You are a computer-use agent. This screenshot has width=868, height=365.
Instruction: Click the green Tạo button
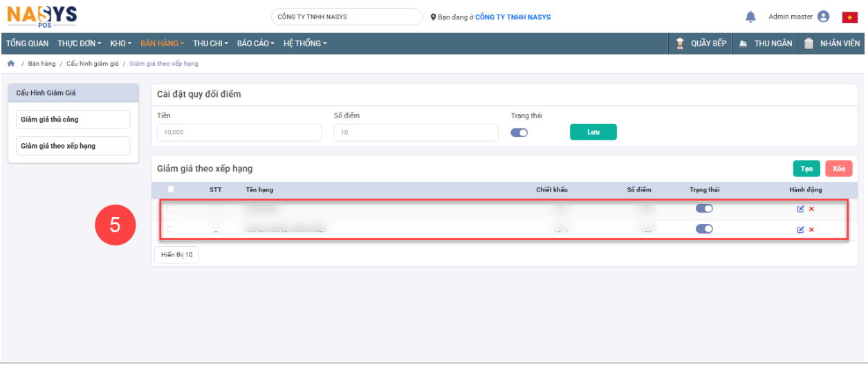pyautogui.click(x=806, y=169)
